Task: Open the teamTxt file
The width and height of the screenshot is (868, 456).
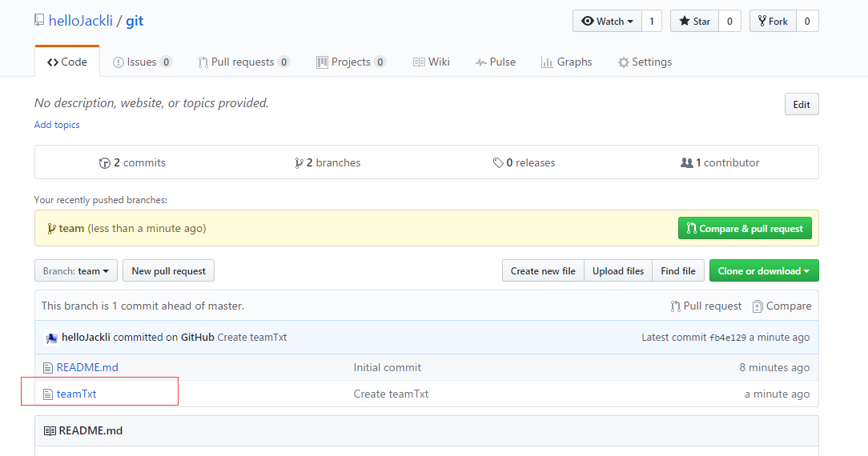Action: pyautogui.click(x=76, y=394)
